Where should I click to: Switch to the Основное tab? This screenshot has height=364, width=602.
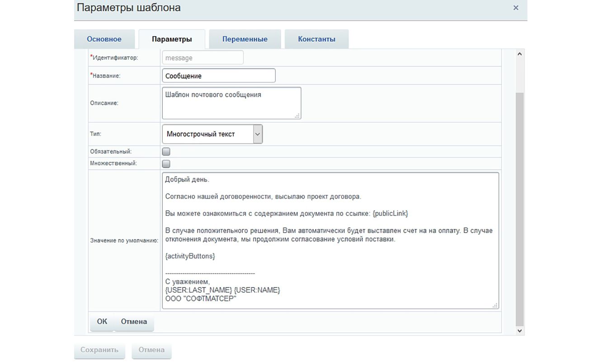click(x=104, y=39)
